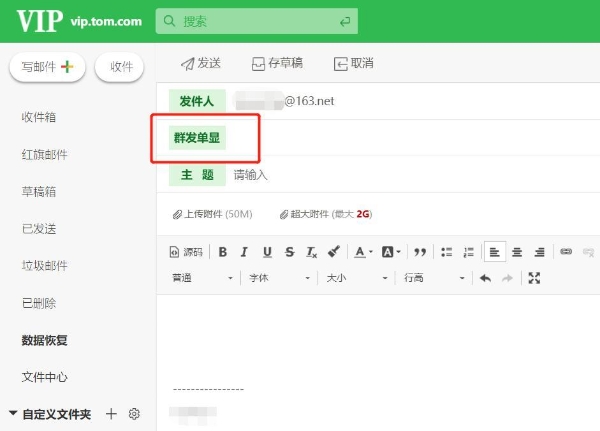The height and width of the screenshot is (431, 600).
Task: Click the subject (主题) input field
Action: [x=415, y=175]
